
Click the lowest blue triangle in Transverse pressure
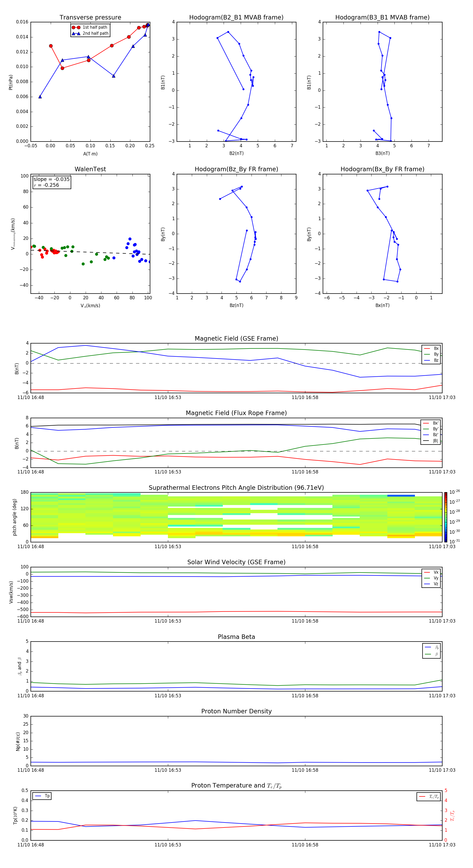click(40, 97)
